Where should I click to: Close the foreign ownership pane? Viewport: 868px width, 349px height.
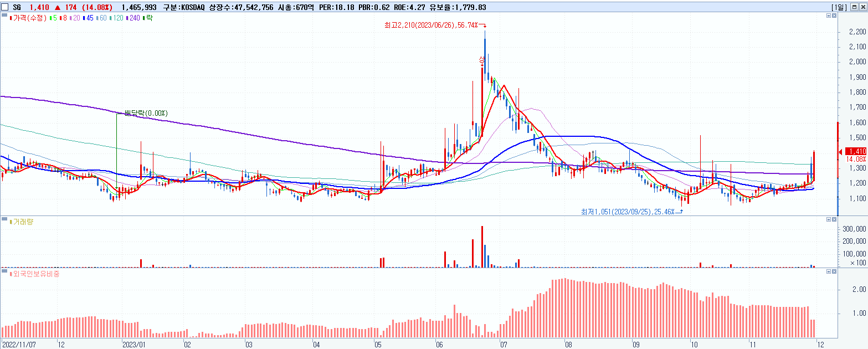(835, 271)
